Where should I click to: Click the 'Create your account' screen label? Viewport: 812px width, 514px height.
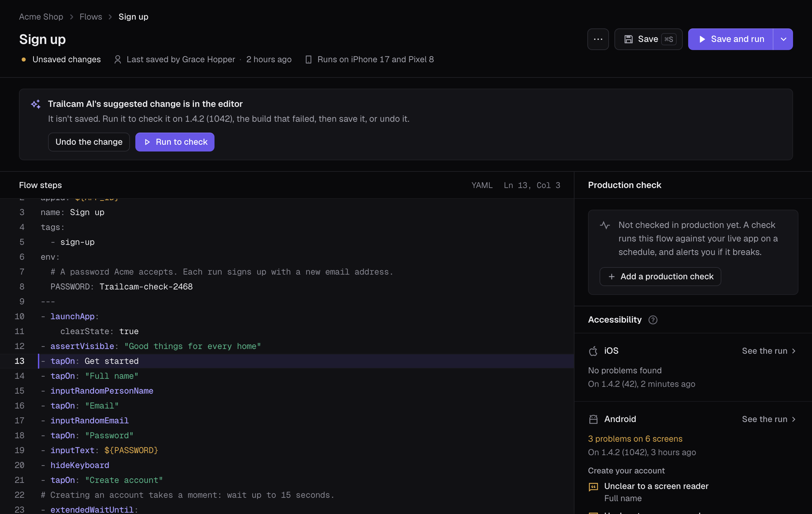(x=626, y=471)
